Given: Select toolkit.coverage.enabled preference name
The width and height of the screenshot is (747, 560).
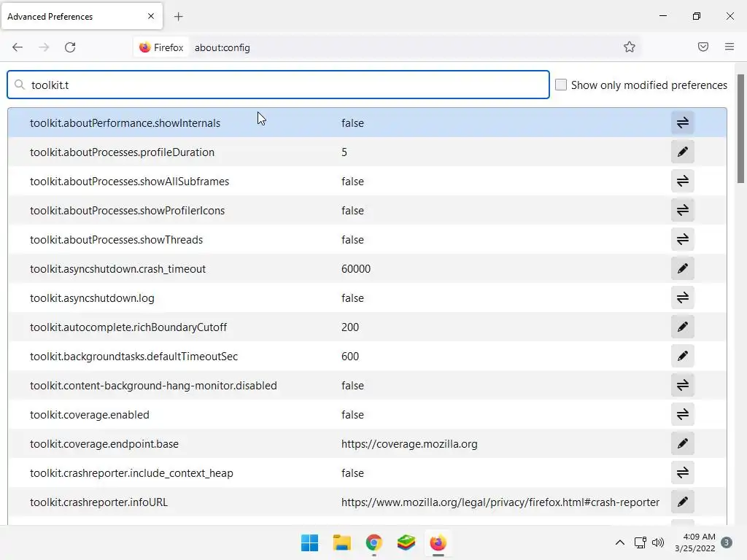Looking at the screenshot, I should (90, 415).
